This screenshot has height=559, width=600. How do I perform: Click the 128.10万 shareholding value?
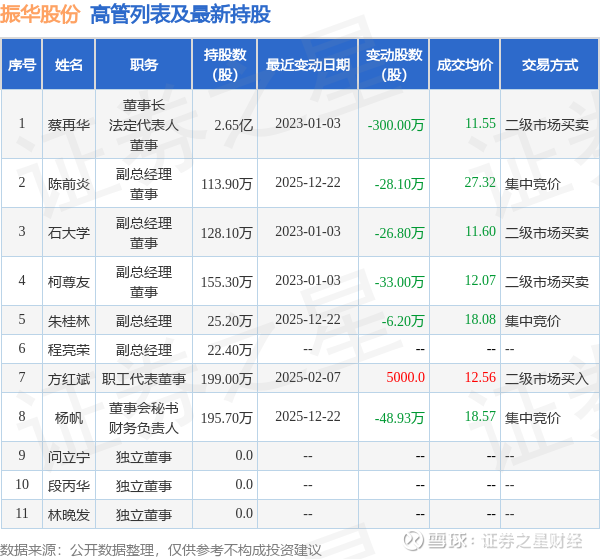[x=227, y=233]
